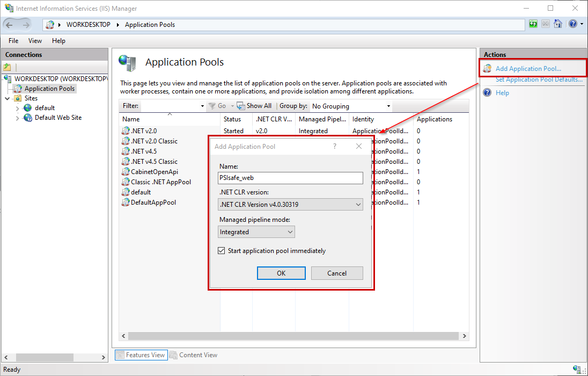Click the .NET v4.5 Classic pool icon
This screenshot has height=376, width=588.
[126, 162]
